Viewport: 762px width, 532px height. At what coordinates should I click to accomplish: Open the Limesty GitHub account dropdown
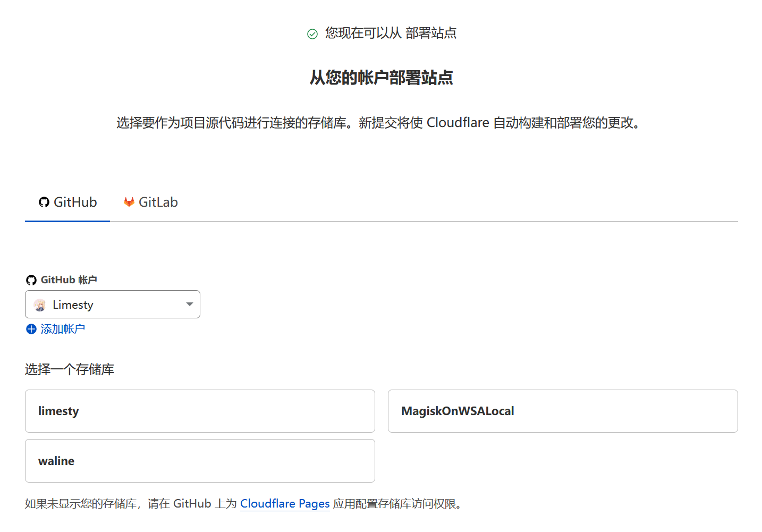pos(112,305)
